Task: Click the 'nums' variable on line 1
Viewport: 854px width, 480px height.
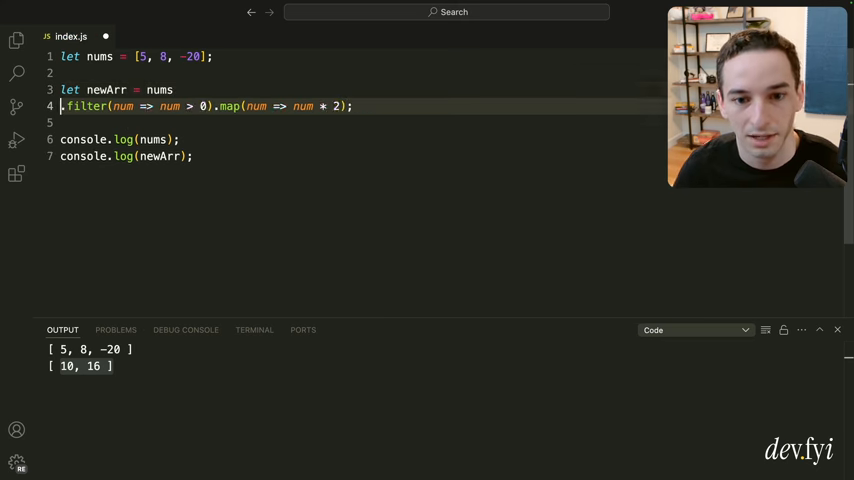Action: tap(100, 57)
